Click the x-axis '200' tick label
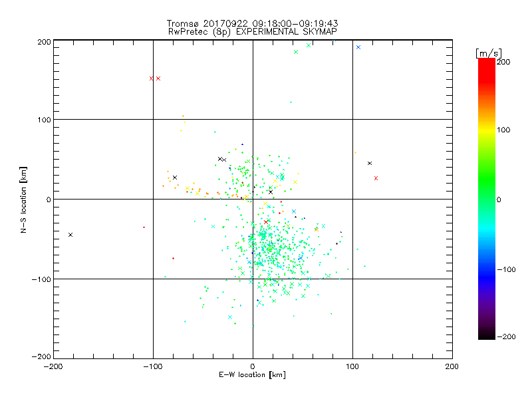Viewport: 532px width, 399px height. tap(452, 366)
